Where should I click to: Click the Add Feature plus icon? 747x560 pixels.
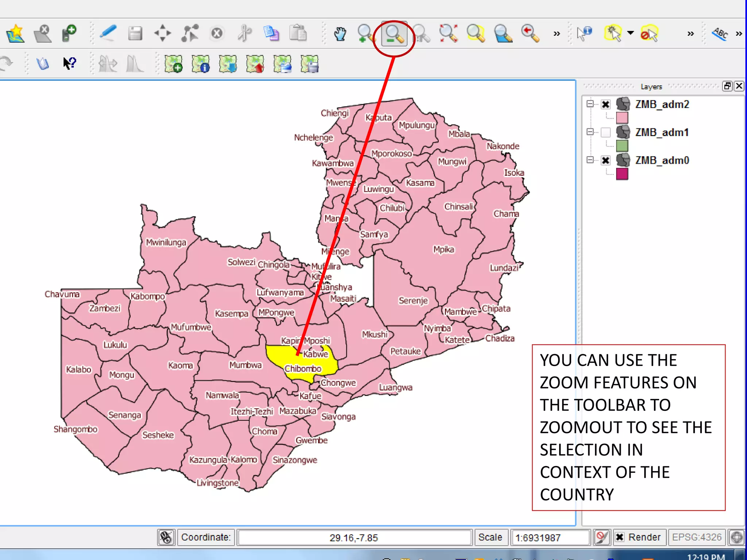[69, 34]
